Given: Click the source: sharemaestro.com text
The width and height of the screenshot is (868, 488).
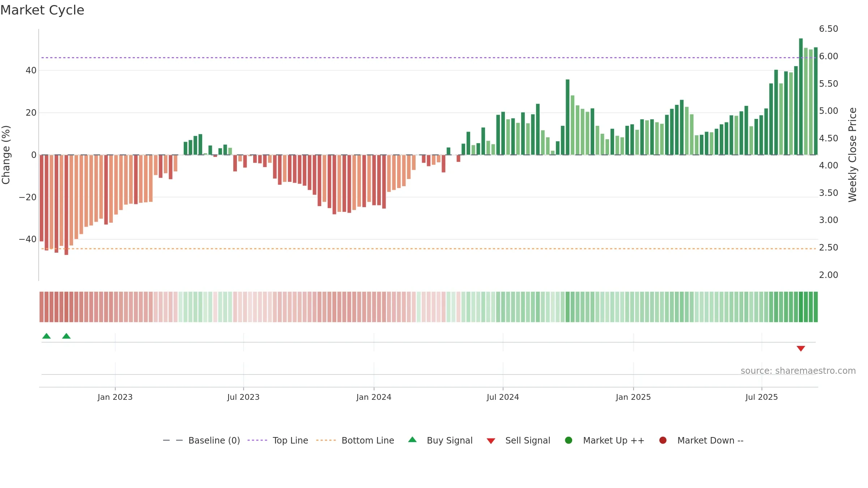Looking at the screenshot, I should (798, 371).
